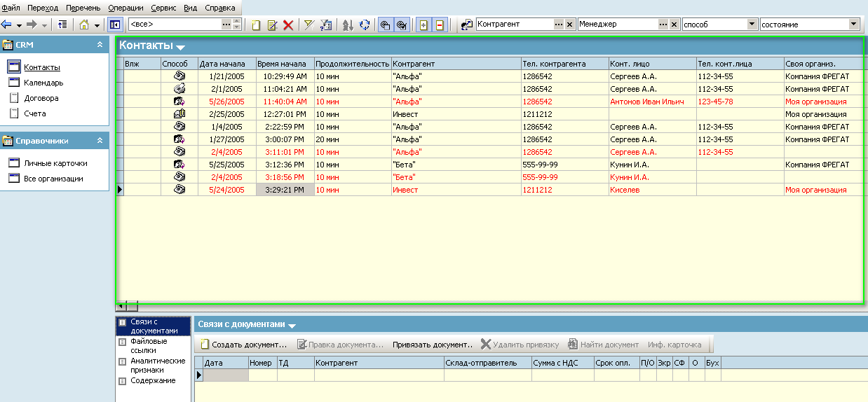Click the Привязать документ.. button
Screen dimensions: 868x402
tap(433, 345)
